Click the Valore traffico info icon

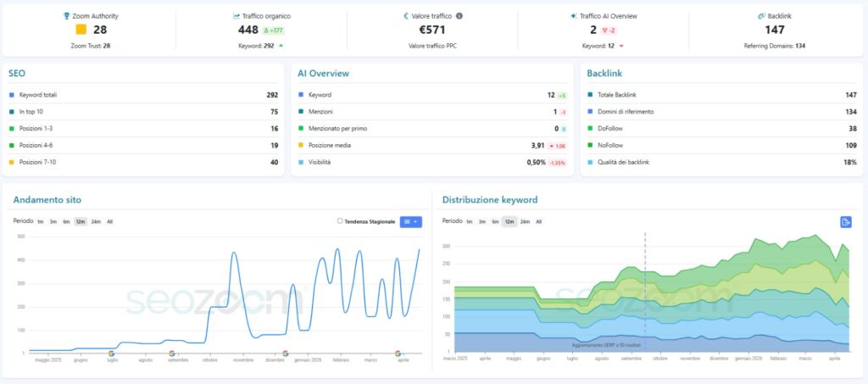coord(459,16)
